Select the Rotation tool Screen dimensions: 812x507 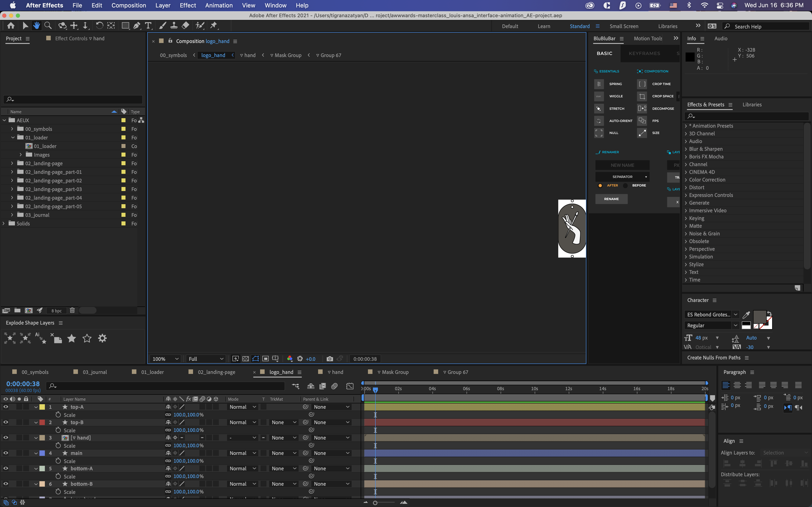(100, 26)
